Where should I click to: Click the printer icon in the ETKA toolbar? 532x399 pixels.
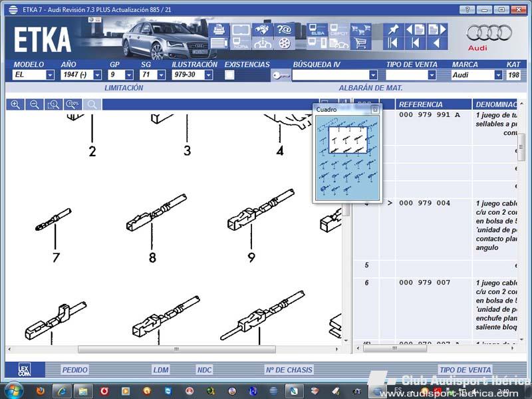tap(219, 30)
